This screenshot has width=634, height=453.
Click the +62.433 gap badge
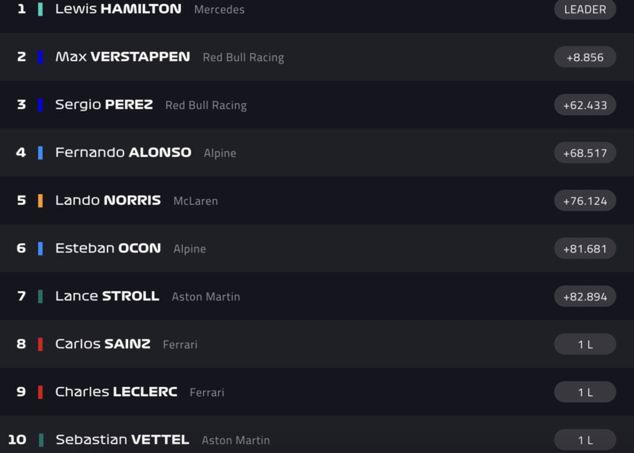585,105
